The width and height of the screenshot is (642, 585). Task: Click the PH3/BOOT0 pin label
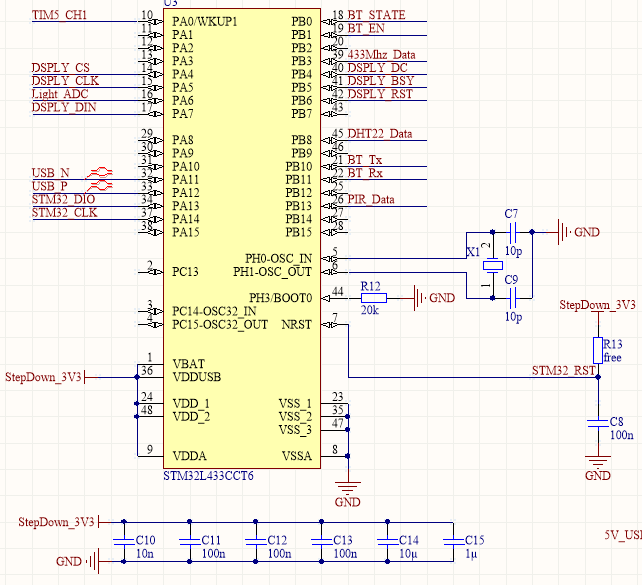point(280,298)
